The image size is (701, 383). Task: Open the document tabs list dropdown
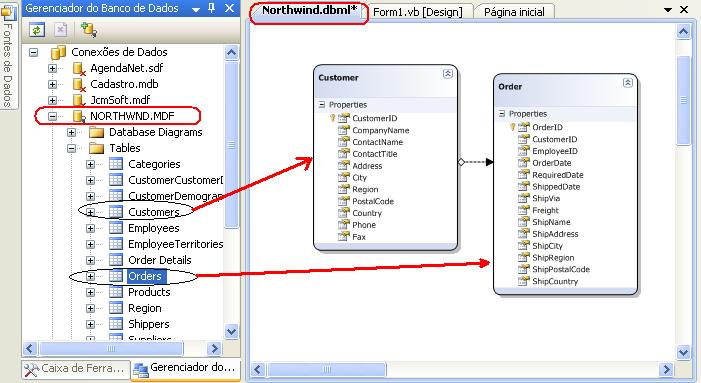point(668,9)
